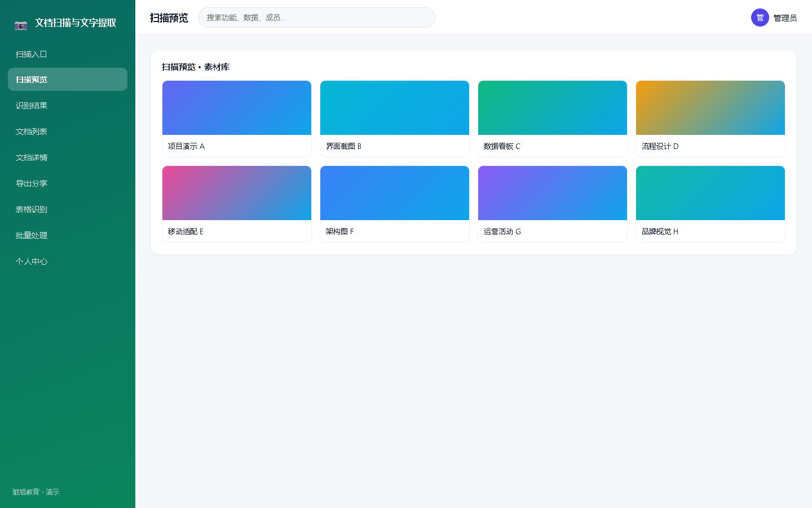The image size is (812, 508).
Task: Click the 界面截图 B caption text
Action: (343, 146)
